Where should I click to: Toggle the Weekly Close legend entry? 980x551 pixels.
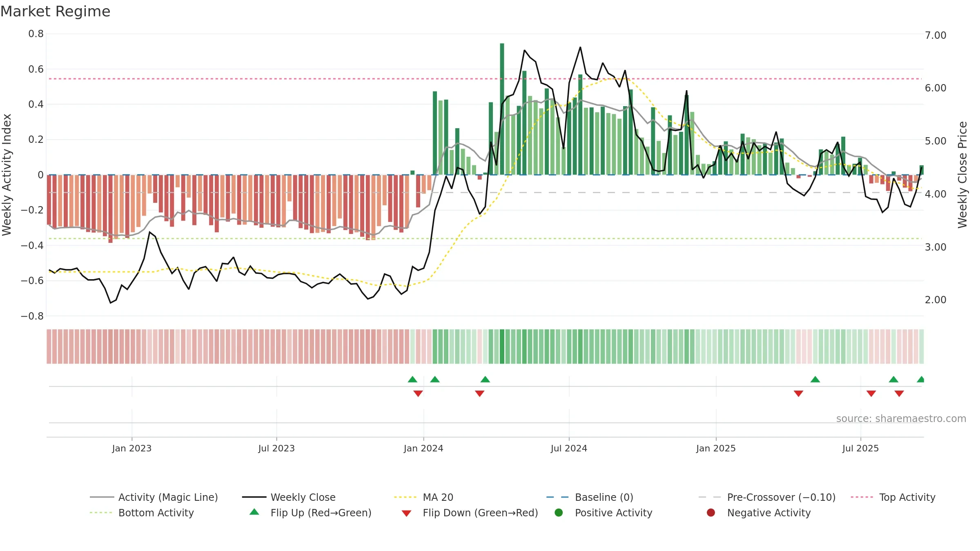click(x=289, y=497)
